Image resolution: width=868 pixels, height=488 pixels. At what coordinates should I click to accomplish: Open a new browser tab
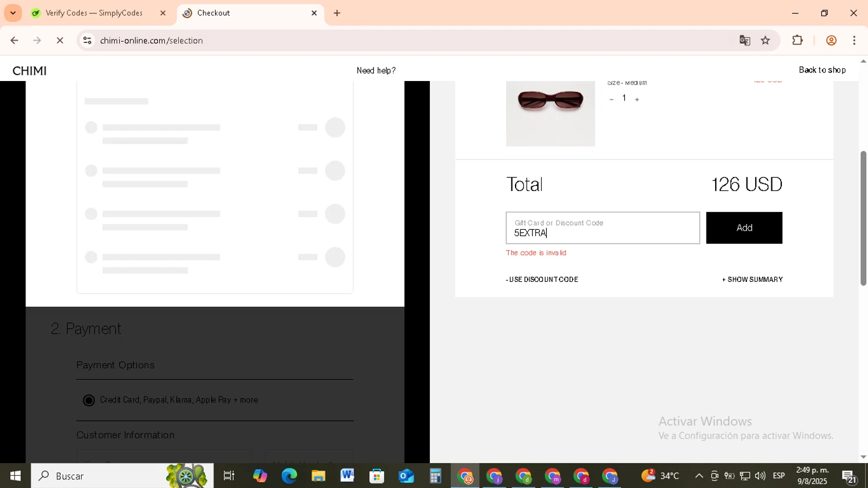pos(337,13)
